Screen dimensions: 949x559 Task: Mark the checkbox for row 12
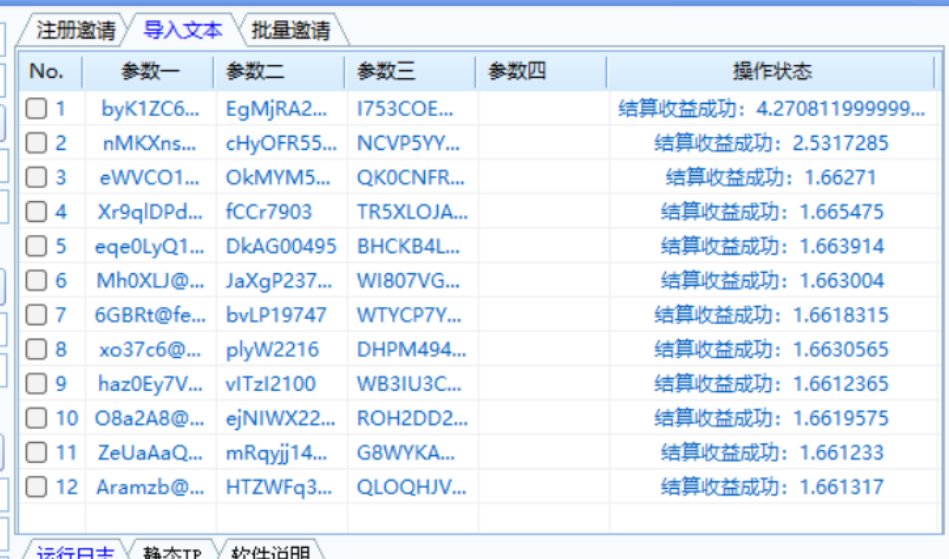(36, 487)
